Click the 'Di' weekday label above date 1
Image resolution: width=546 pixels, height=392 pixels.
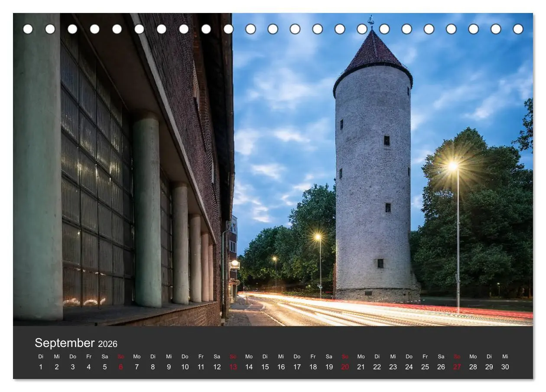coord(41,356)
